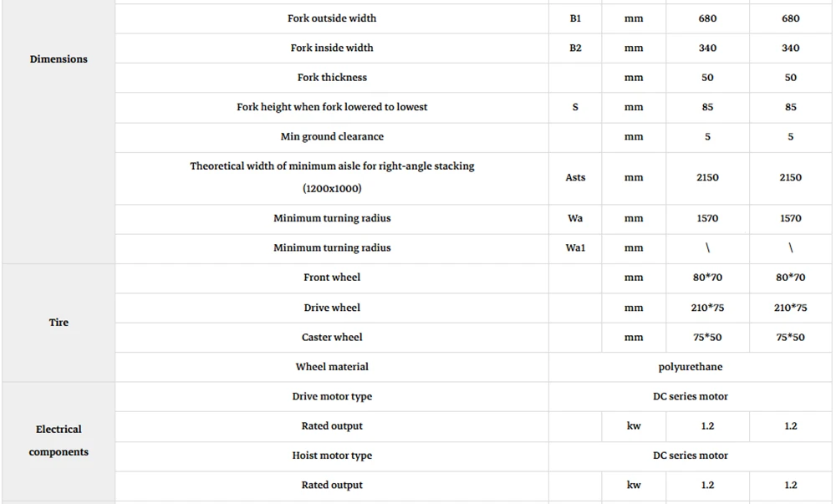Click the Fork outside width row label
This screenshot has height=504, width=836.
tap(332, 18)
